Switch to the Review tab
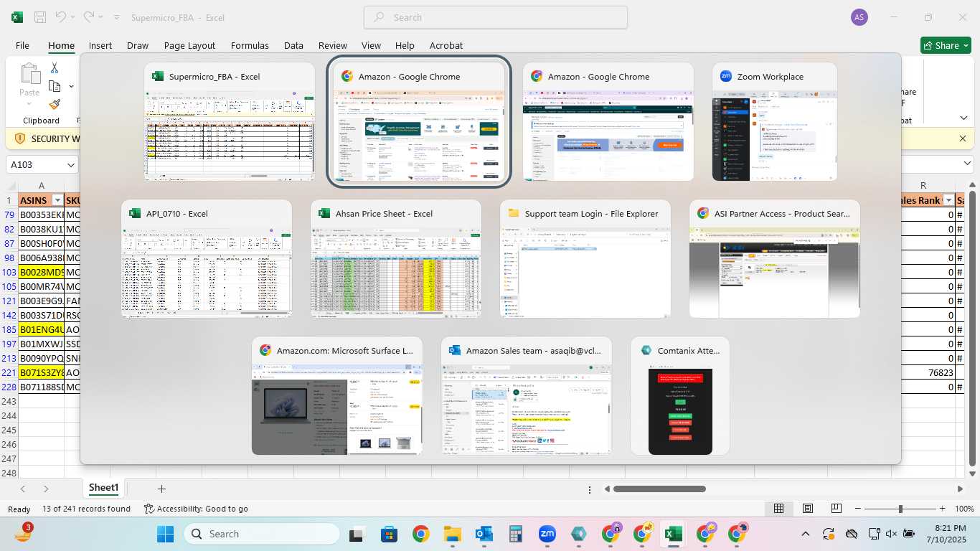Image resolution: width=980 pixels, height=551 pixels. tap(333, 45)
